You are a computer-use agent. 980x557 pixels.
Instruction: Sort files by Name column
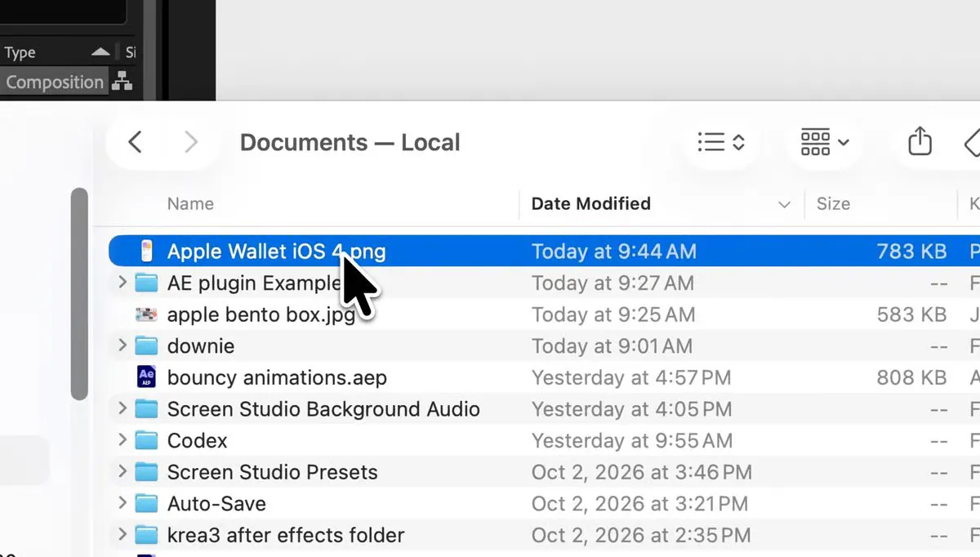point(190,204)
